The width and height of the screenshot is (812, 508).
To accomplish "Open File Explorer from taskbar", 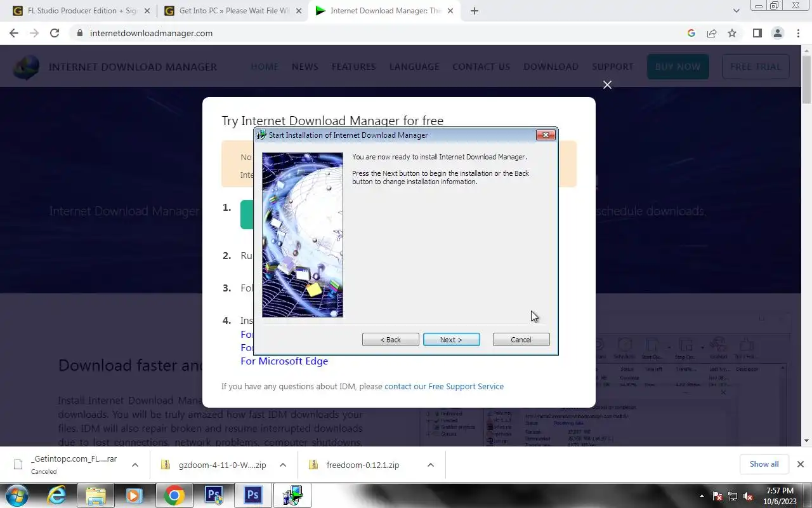I will 96,495.
